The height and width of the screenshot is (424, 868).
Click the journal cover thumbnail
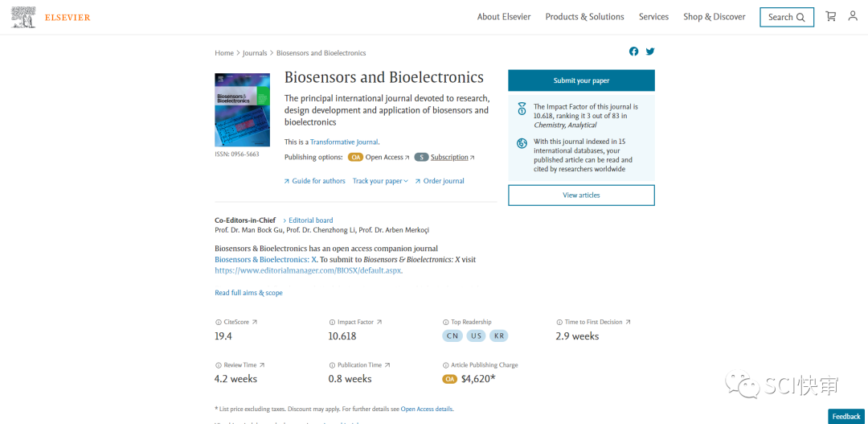[242, 109]
